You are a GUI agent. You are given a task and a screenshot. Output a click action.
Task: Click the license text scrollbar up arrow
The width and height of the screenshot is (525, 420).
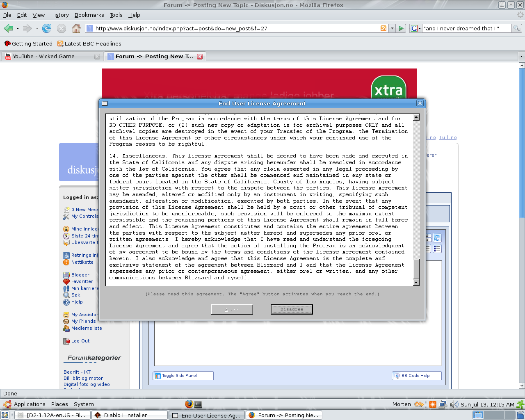point(416,118)
